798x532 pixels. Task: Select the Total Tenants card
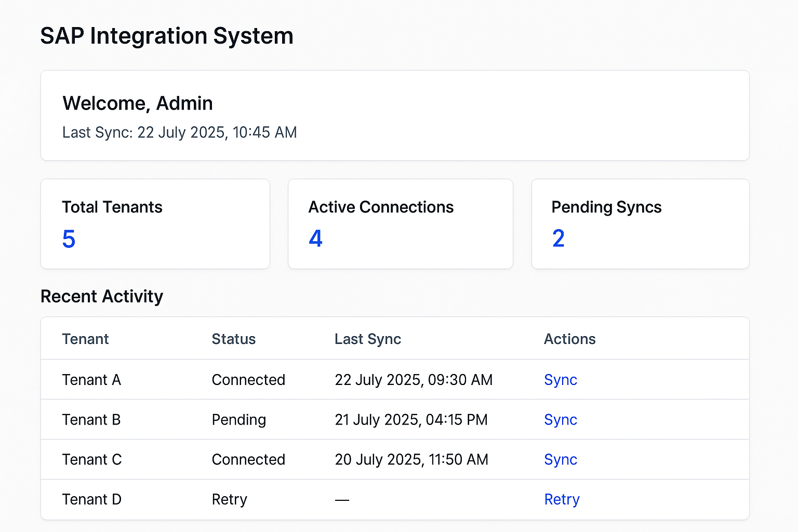155,223
